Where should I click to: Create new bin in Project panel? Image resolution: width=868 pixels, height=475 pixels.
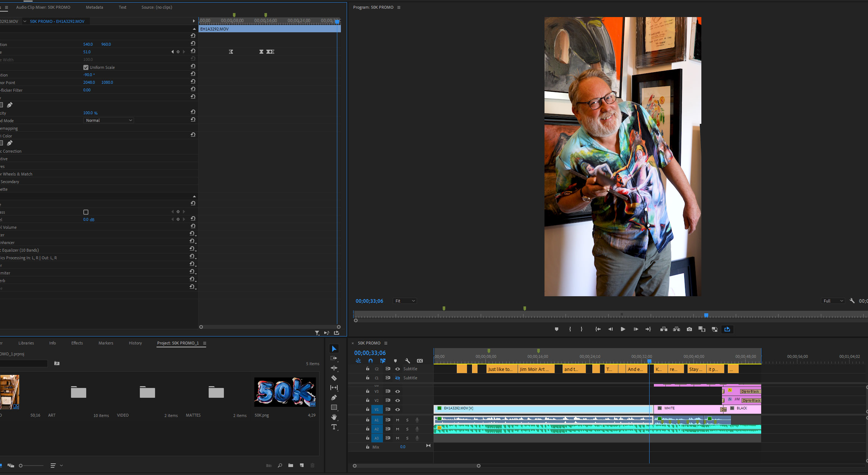coord(291,465)
